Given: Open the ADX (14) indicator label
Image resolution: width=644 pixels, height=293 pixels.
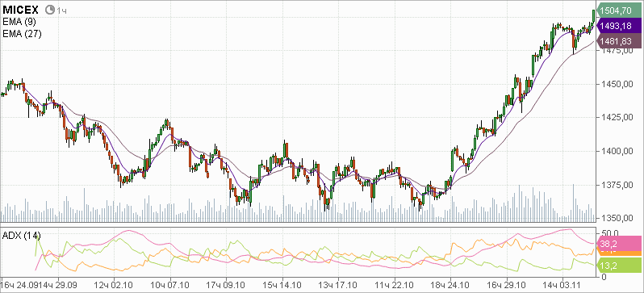Looking at the screenshot, I should pyautogui.click(x=21, y=236).
